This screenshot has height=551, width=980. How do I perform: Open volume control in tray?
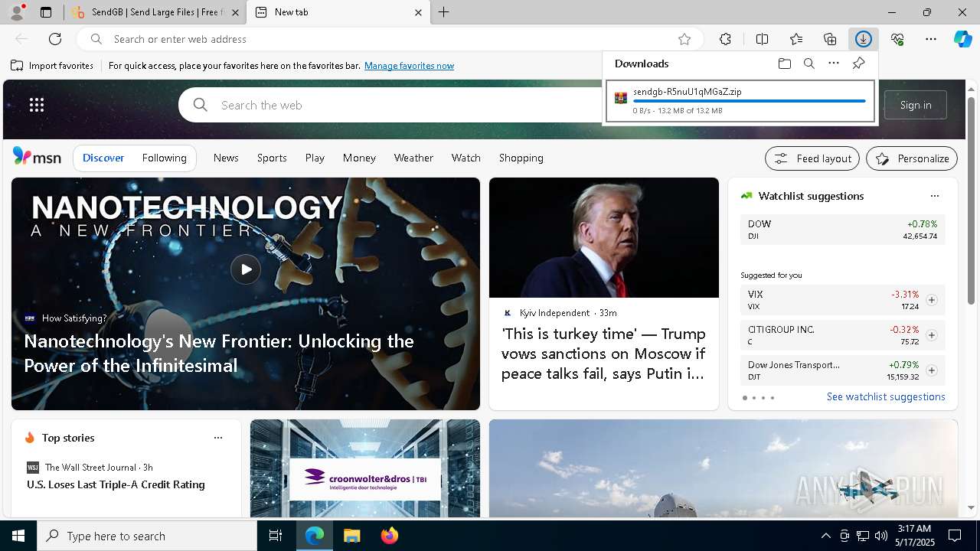tap(880, 536)
